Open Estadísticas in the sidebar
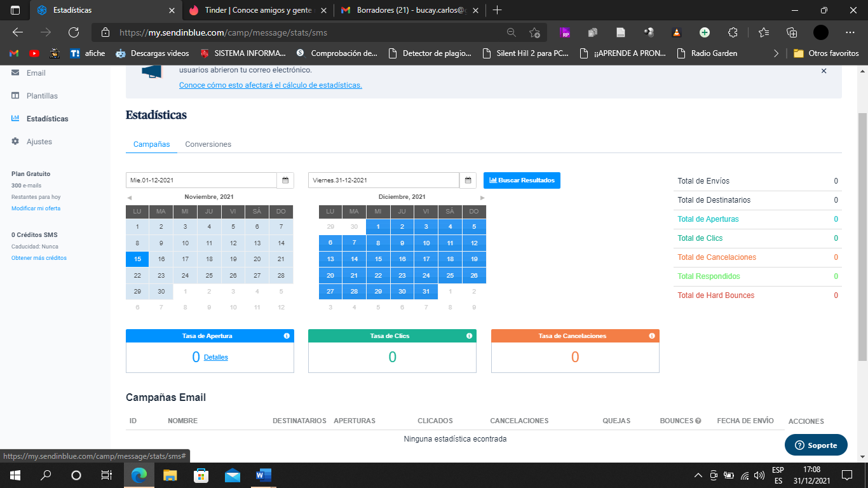This screenshot has width=868, height=488. [47, 119]
